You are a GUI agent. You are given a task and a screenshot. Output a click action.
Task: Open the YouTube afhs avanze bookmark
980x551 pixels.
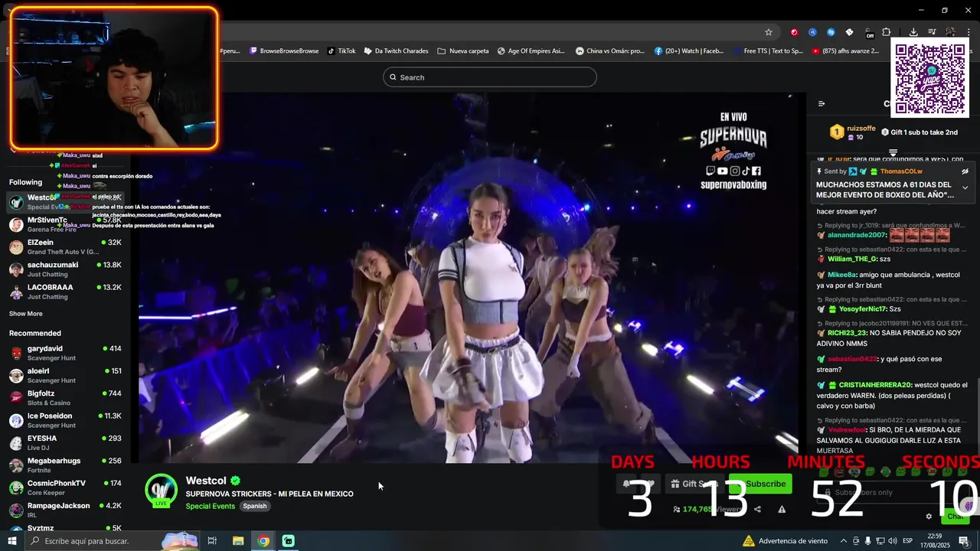point(845,51)
